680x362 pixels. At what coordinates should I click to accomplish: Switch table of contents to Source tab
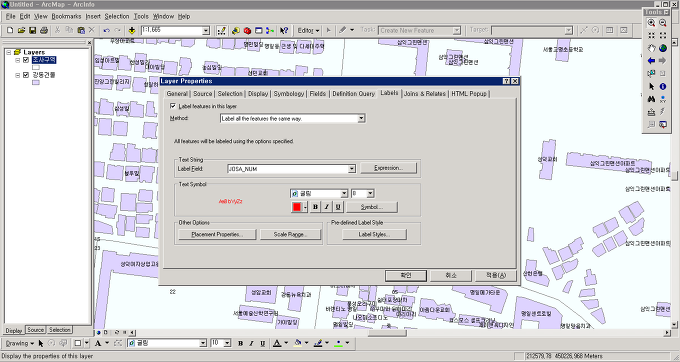tap(36, 330)
